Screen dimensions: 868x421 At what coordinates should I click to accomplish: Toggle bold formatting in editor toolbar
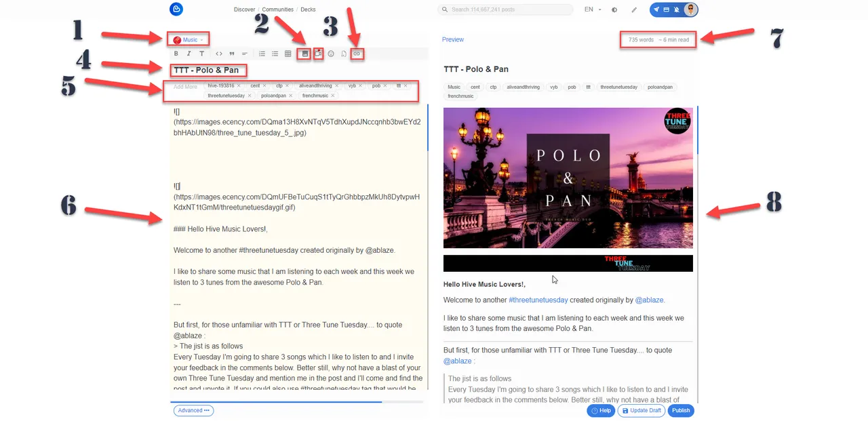click(x=176, y=54)
